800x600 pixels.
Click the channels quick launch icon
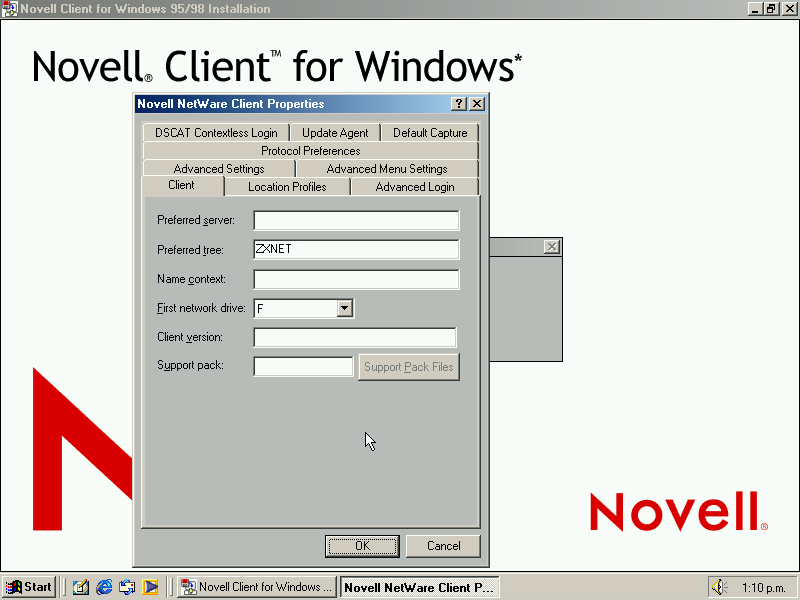click(x=127, y=587)
